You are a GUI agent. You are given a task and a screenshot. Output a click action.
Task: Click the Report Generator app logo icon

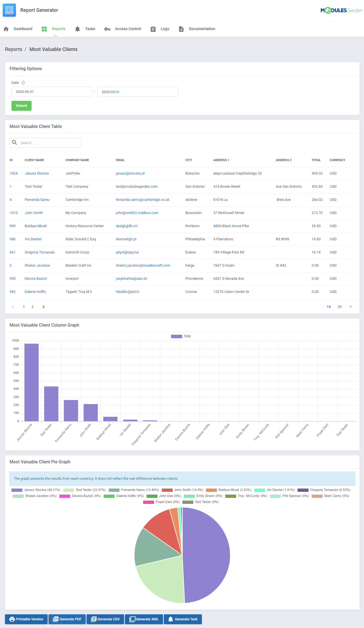tap(9, 10)
